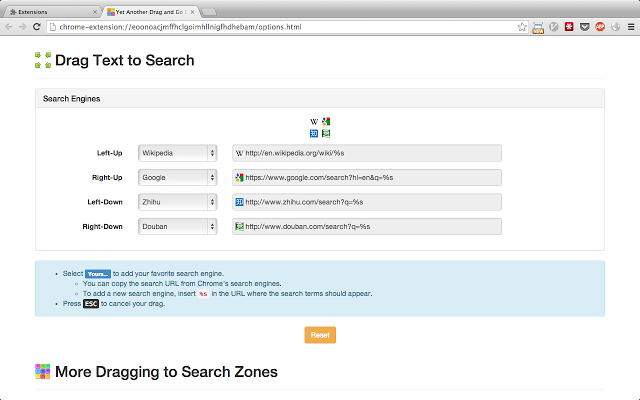Viewport: 640px width, 400px height.
Task: Close the Yet Another Drag and Go tab
Action: [192, 12]
